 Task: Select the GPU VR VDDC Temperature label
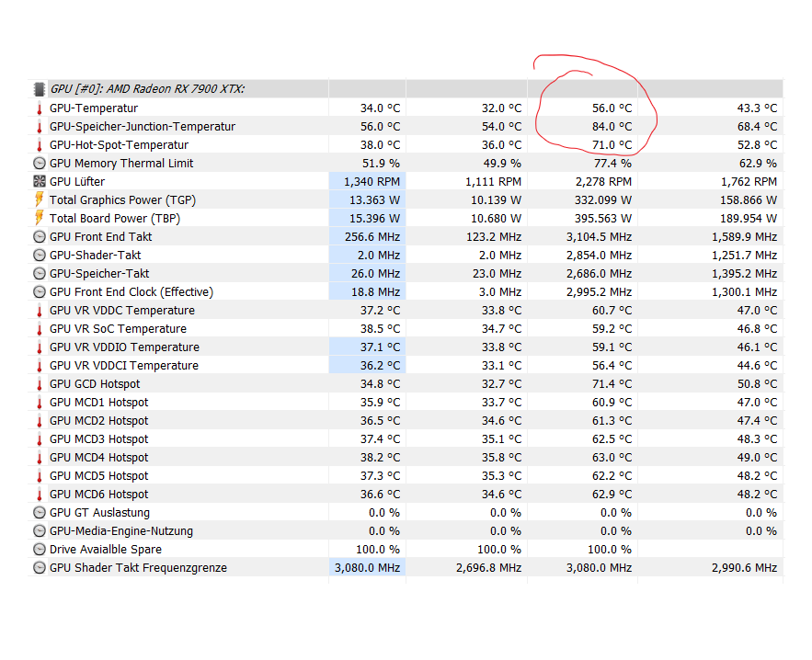tap(122, 311)
